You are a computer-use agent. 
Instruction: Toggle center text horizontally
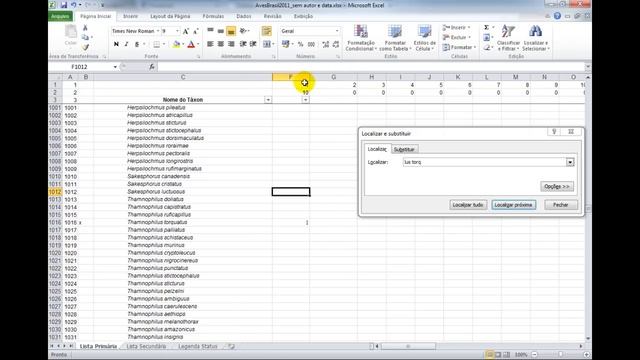click(221, 44)
